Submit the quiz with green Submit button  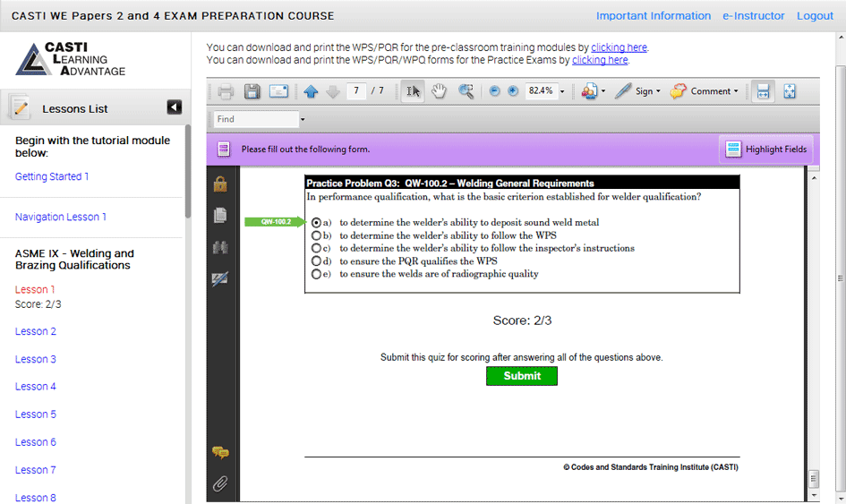coord(522,376)
